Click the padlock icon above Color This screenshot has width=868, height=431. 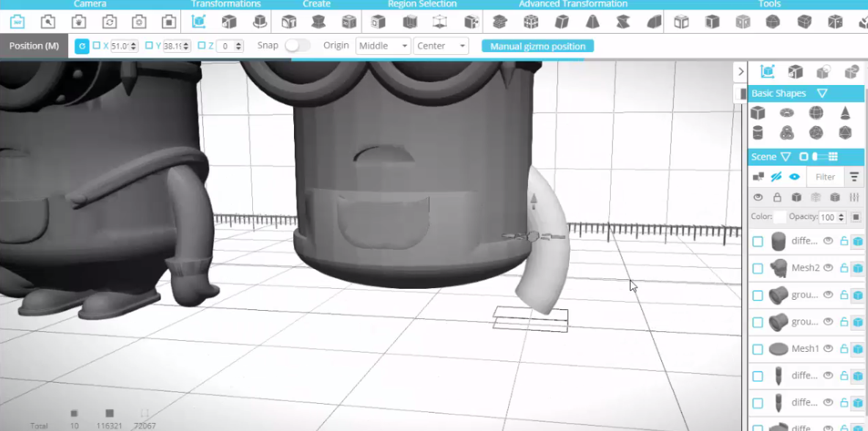tap(777, 197)
